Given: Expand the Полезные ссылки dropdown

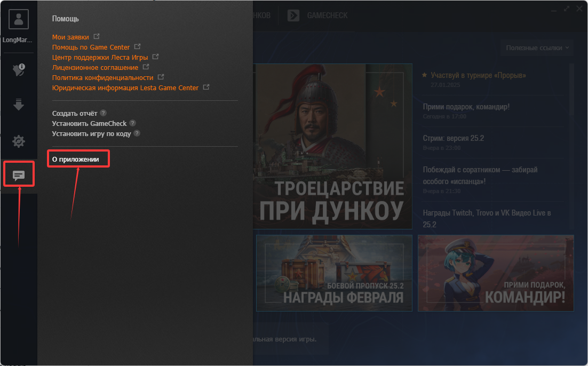Looking at the screenshot, I should point(537,48).
